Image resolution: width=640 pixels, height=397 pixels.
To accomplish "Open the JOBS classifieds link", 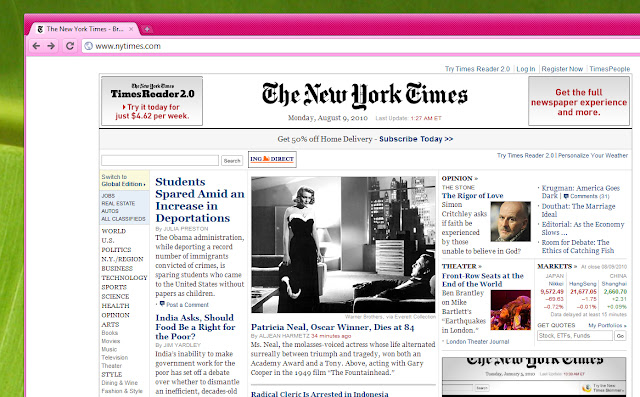I will point(108,196).
